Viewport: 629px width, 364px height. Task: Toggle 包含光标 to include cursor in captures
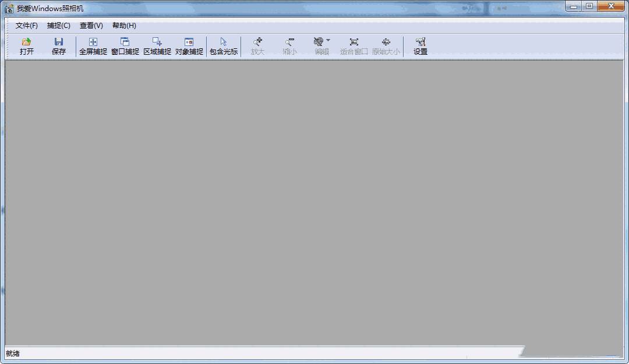pyautogui.click(x=222, y=47)
